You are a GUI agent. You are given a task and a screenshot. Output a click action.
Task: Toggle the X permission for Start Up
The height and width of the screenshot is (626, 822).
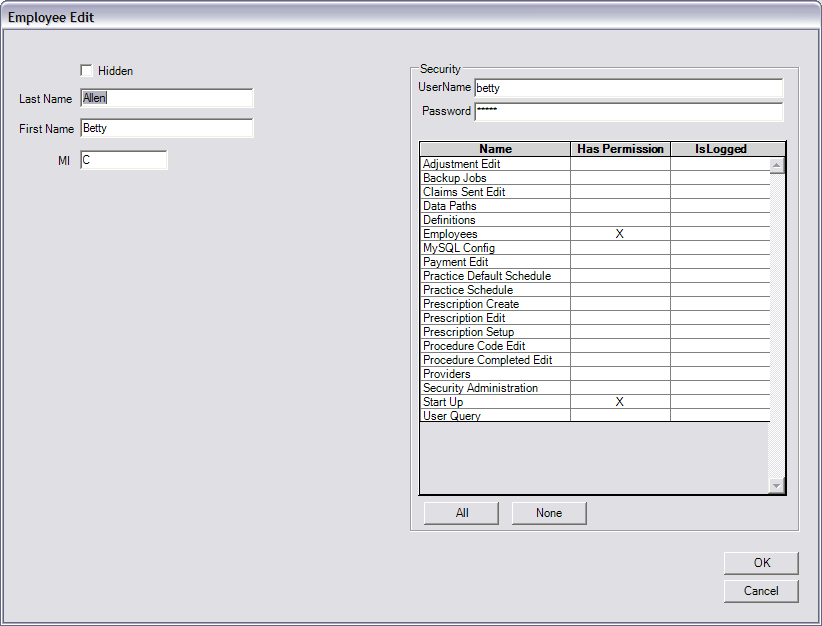620,402
